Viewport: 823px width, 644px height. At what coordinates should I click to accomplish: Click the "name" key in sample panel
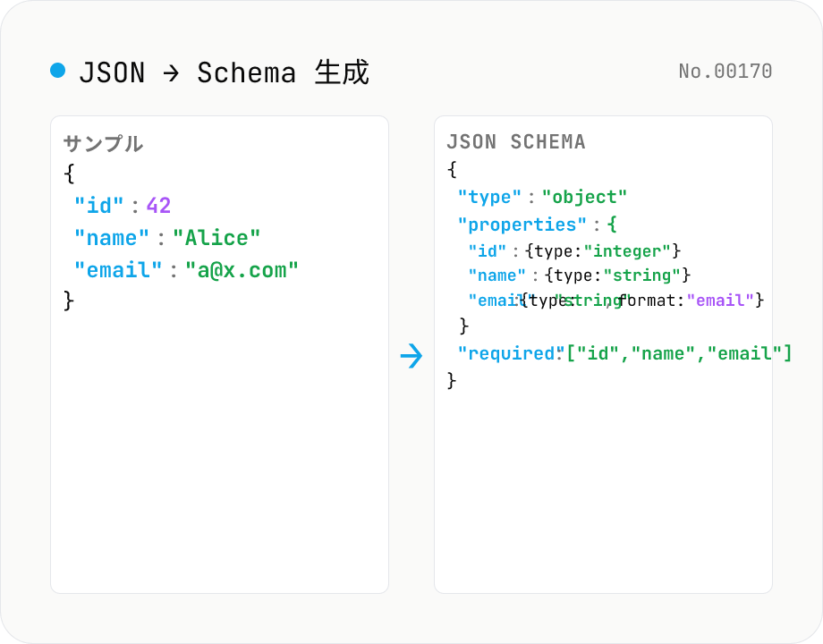pos(112,238)
